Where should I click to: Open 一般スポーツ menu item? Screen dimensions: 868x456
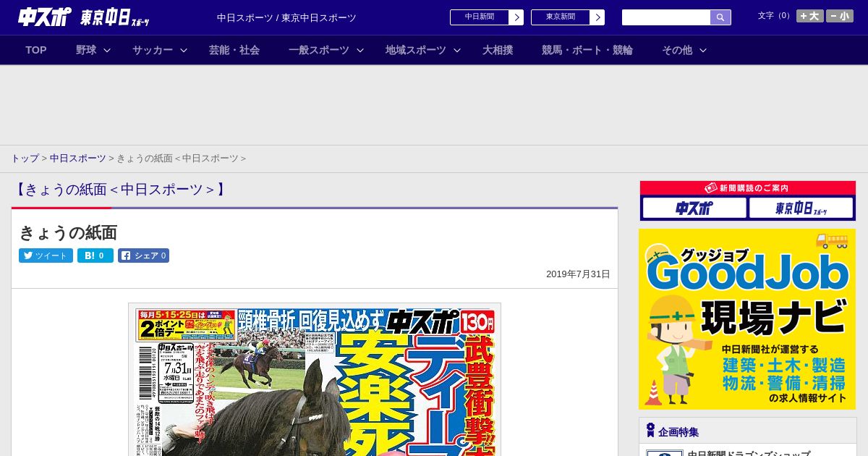pos(319,50)
